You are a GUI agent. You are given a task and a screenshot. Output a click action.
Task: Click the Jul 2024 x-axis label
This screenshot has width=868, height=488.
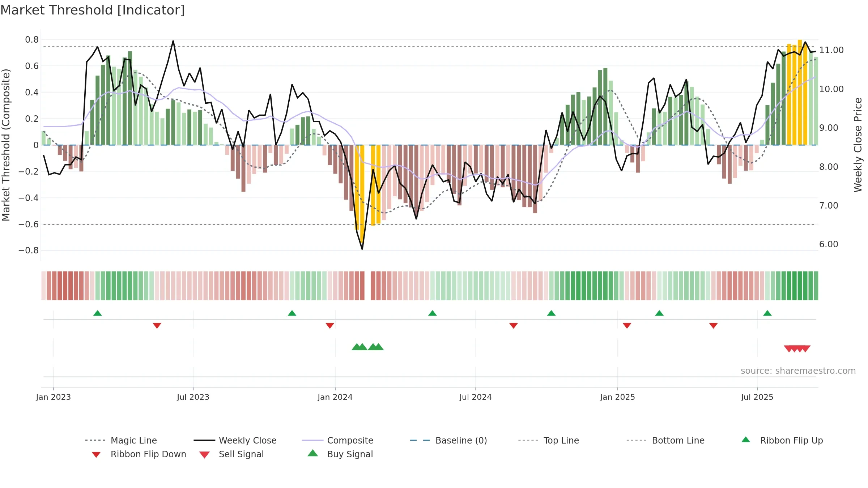coord(476,397)
